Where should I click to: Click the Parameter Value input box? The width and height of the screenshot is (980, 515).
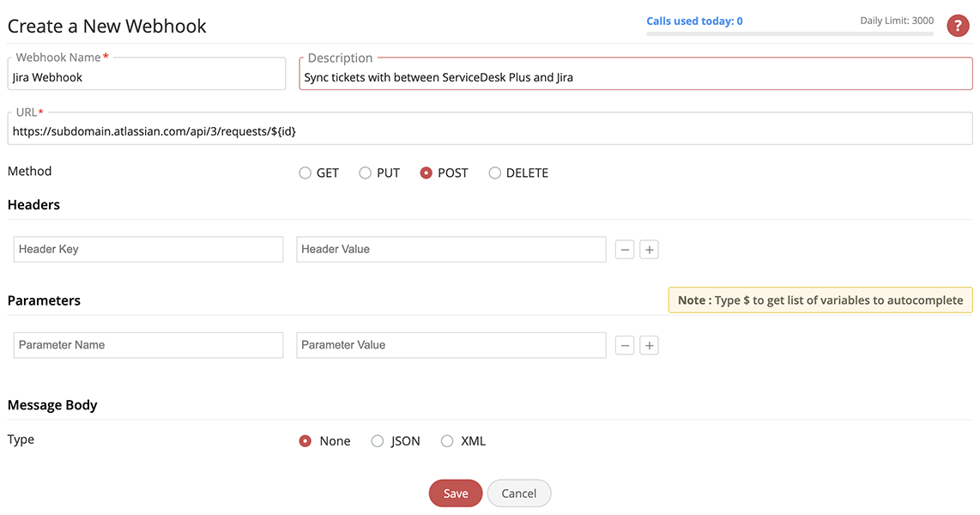tap(451, 345)
